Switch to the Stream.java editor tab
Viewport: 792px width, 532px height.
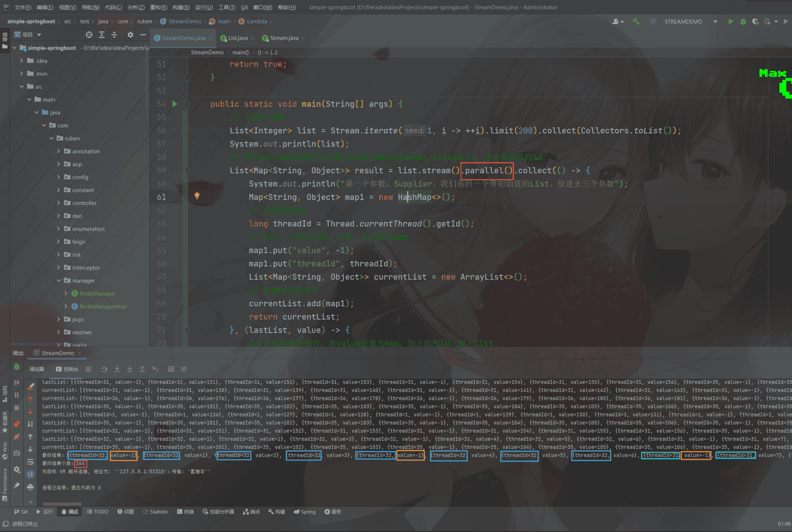pos(284,38)
